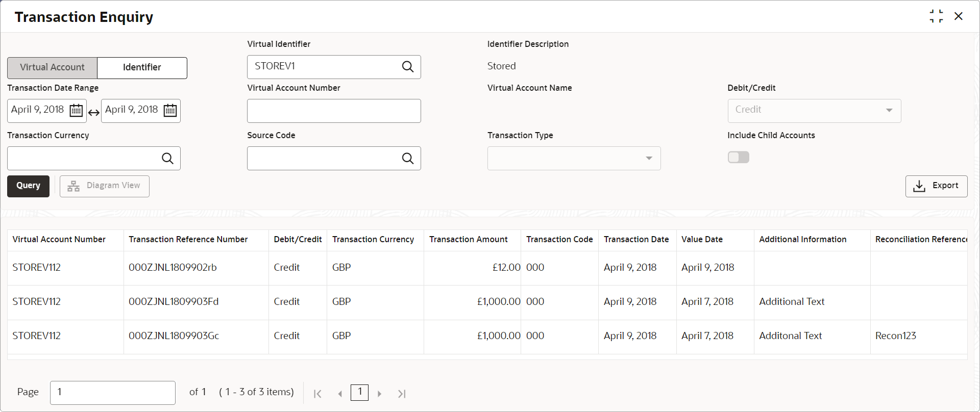Click the Query button
Viewport: 980px width, 412px height.
click(28, 186)
